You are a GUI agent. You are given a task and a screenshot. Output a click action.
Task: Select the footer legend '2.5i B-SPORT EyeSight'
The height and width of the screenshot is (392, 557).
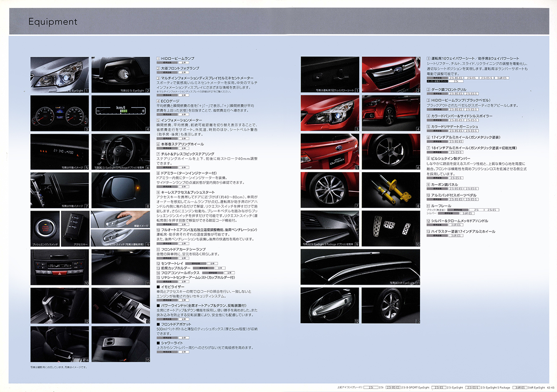coord(415,388)
